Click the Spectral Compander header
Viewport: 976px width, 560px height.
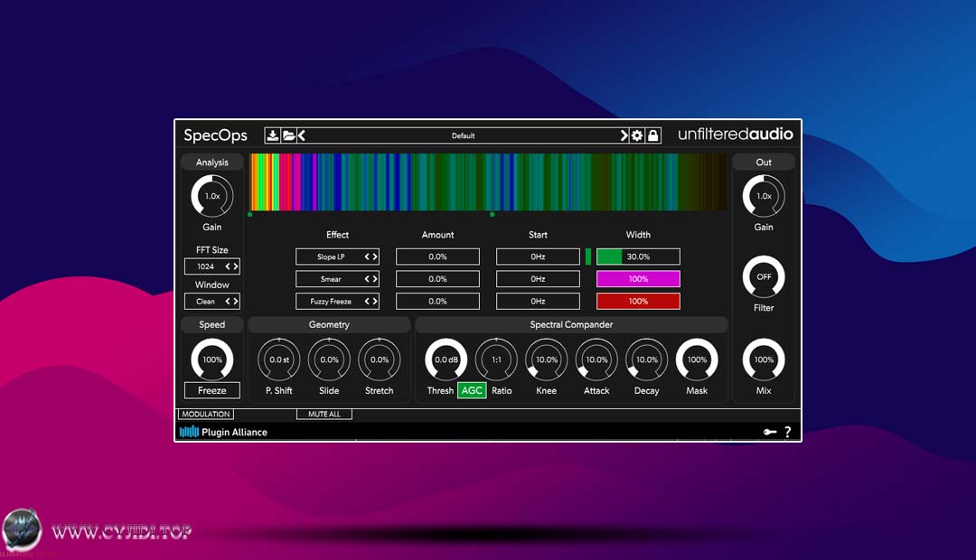[571, 324]
